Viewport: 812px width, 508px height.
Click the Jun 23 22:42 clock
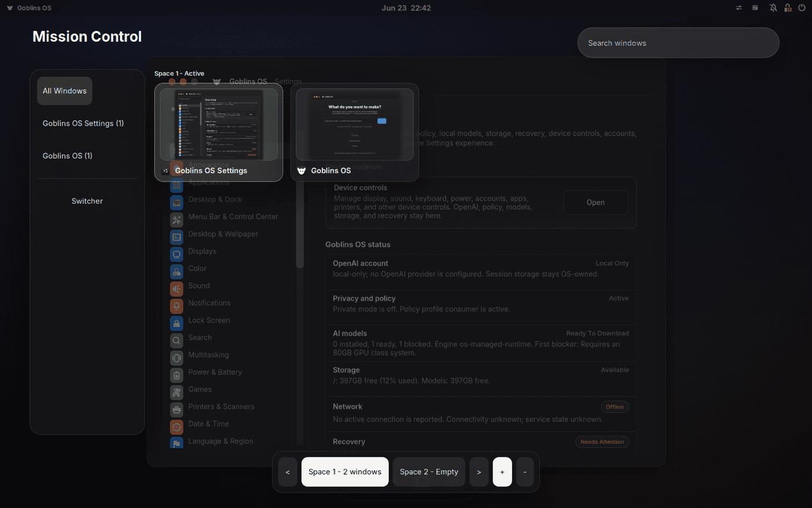point(406,8)
